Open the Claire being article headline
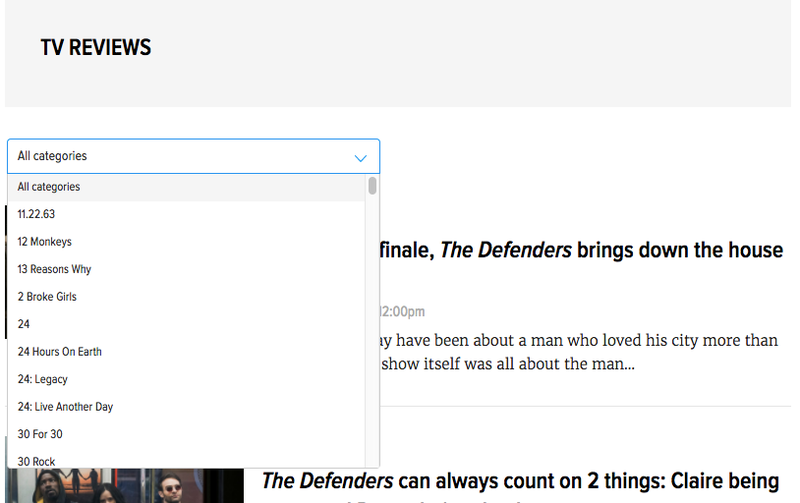Viewport: 800px width, 503px height. click(520, 482)
